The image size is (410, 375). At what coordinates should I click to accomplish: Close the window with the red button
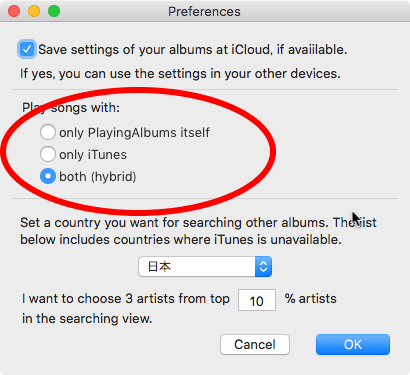14,11
